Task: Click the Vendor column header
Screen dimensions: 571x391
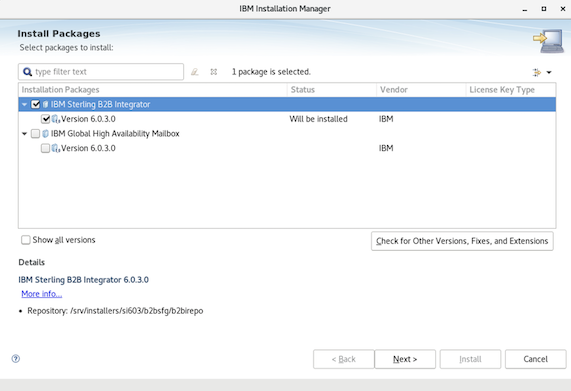Action: [421, 90]
